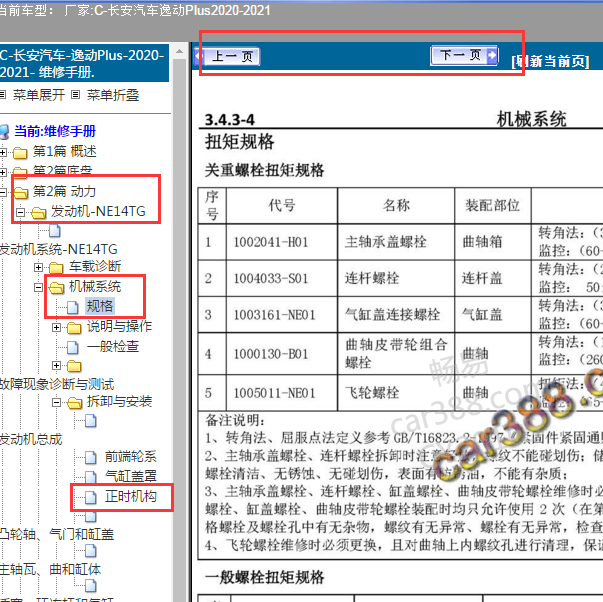Click part code 1004033-S01

[x=271, y=278]
